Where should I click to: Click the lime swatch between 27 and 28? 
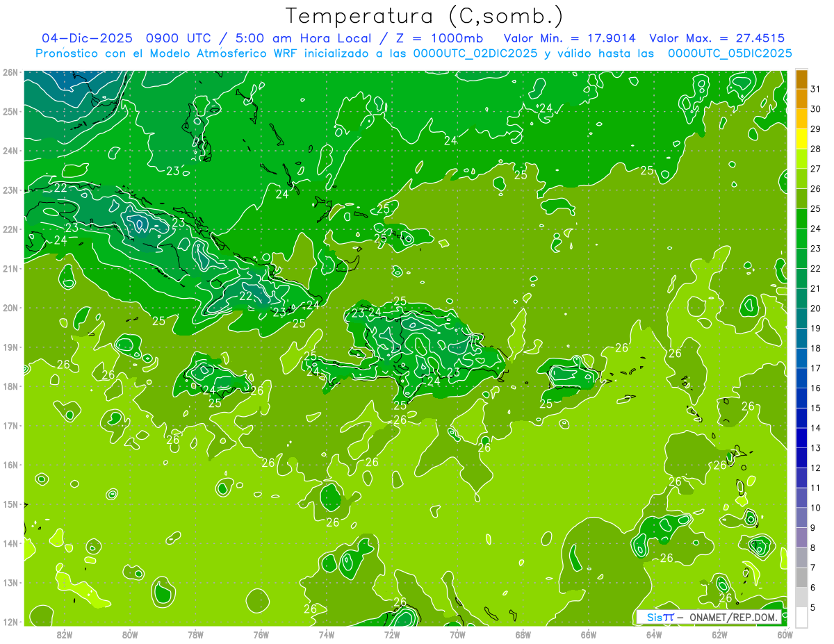click(x=801, y=159)
